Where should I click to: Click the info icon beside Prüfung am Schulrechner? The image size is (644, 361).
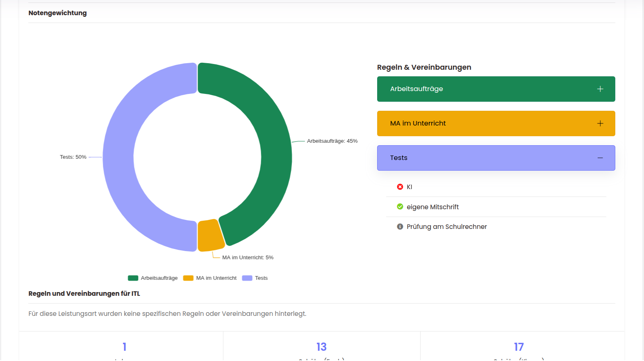coord(400,226)
